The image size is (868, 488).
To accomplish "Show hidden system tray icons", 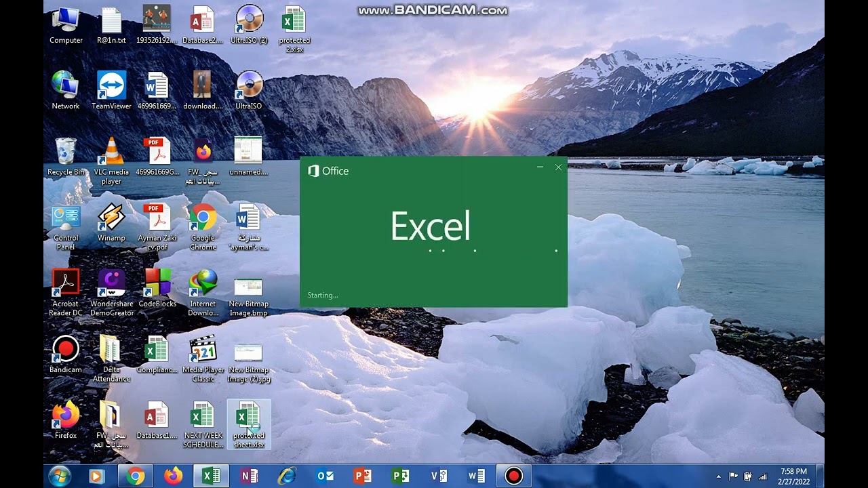I will tap(719, 476).
